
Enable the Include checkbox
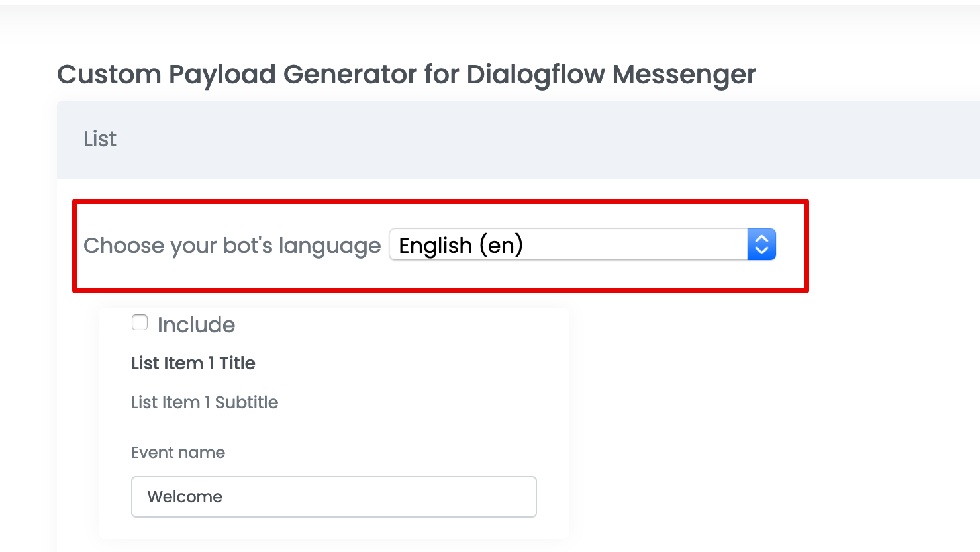click(140, 323)
